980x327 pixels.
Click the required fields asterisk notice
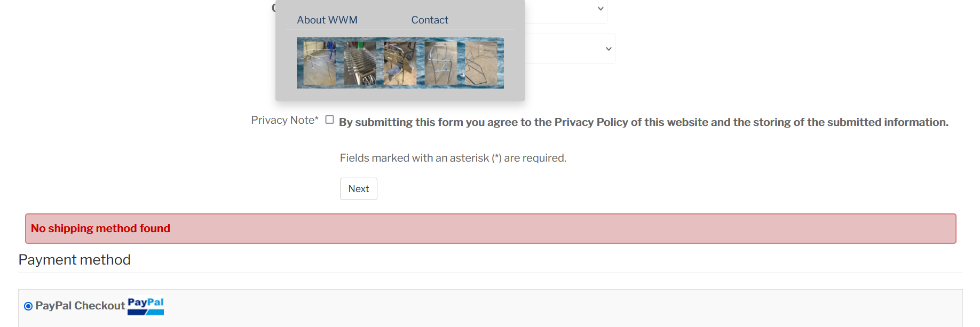coord(453,158)
